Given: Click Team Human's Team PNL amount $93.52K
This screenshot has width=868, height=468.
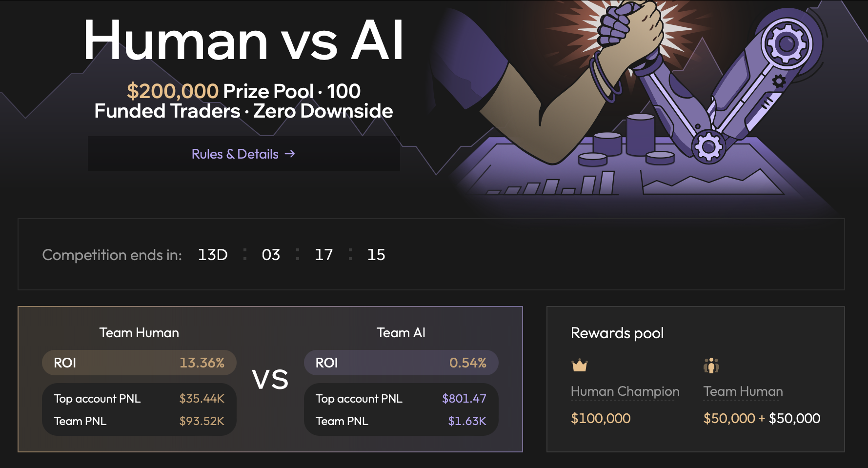Looking at the screenshot, I should tap(202, 421).
